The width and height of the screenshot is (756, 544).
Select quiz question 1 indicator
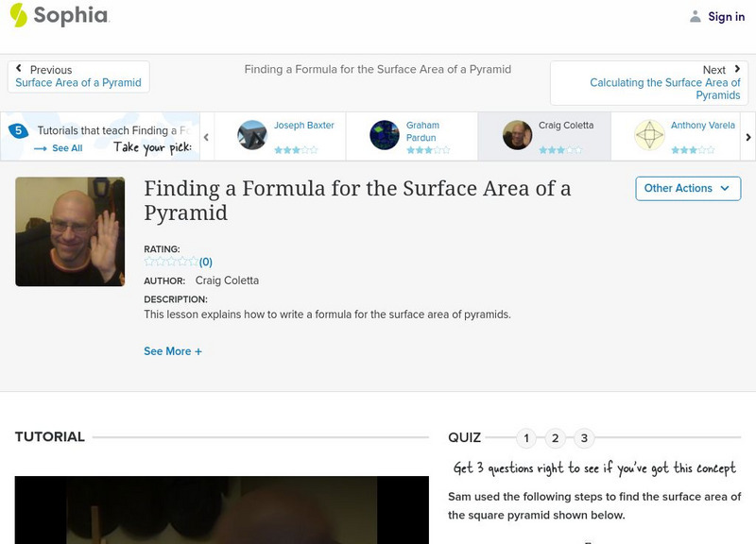(x=526, y=437)
